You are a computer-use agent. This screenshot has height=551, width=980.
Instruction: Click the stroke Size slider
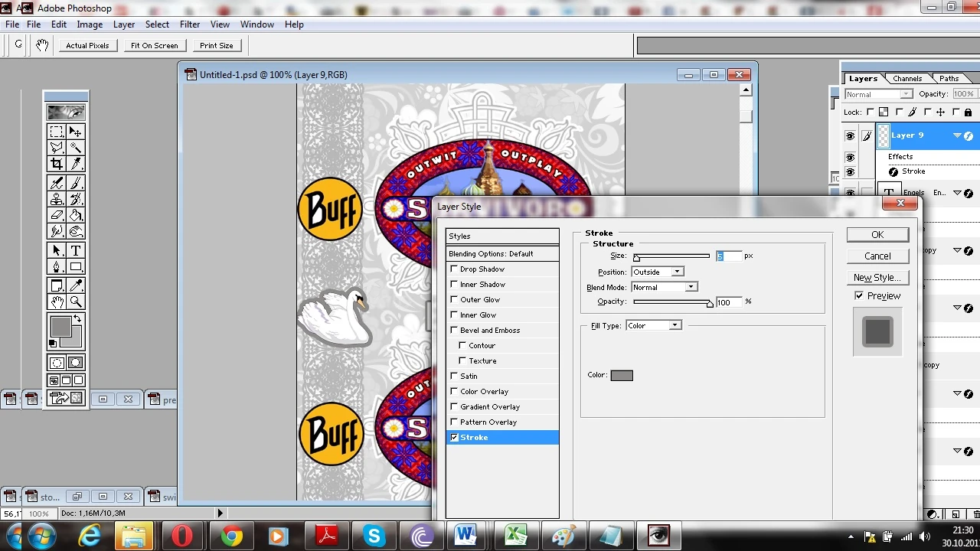671,257
